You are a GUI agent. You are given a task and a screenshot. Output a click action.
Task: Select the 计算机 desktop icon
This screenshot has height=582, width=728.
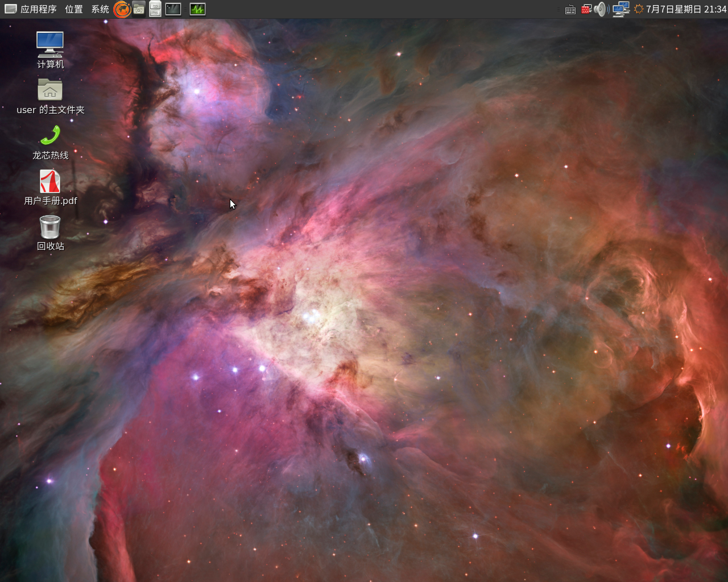pyautogui.click(x=50, y=51)
